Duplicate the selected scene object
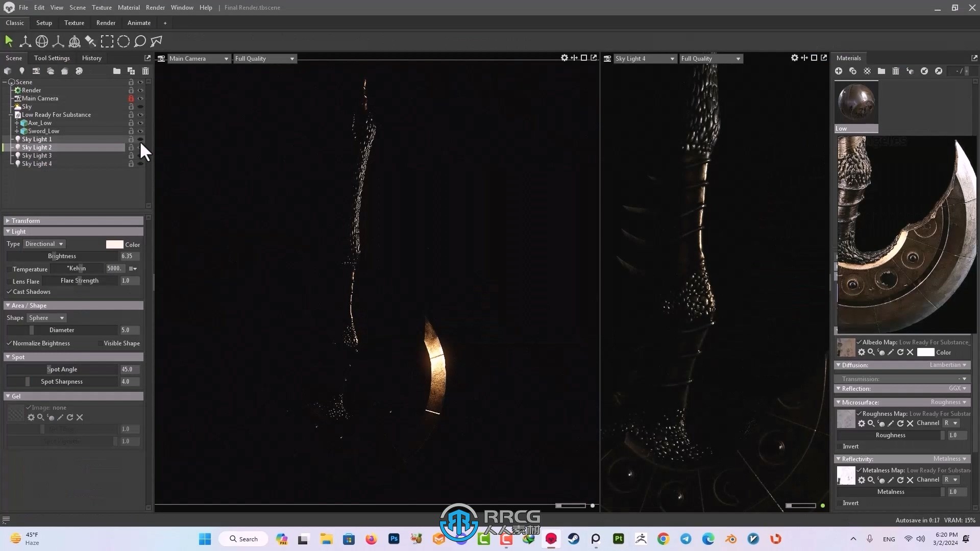 (x=131, y=71)
